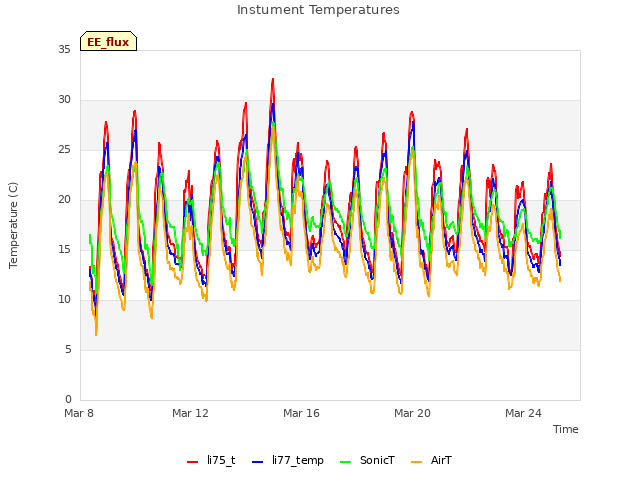
Task: Click the Mar 16 axis label
Action: tap(301, 413)
